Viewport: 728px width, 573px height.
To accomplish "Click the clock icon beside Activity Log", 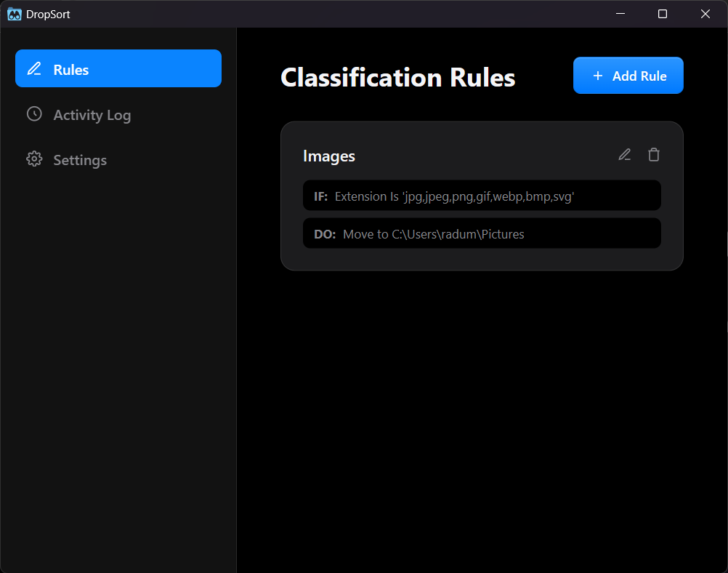I will [34, 114].
